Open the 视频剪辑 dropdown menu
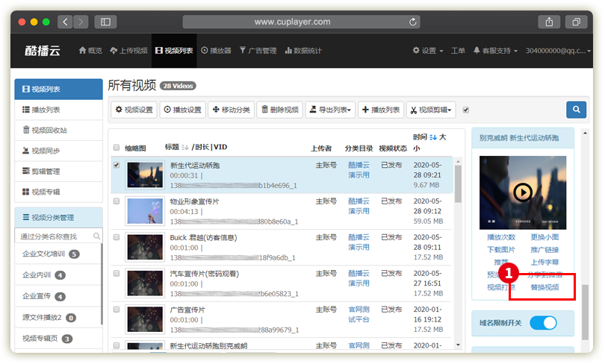The height and width of the screenshot is (364, 605). coord(432,110)
